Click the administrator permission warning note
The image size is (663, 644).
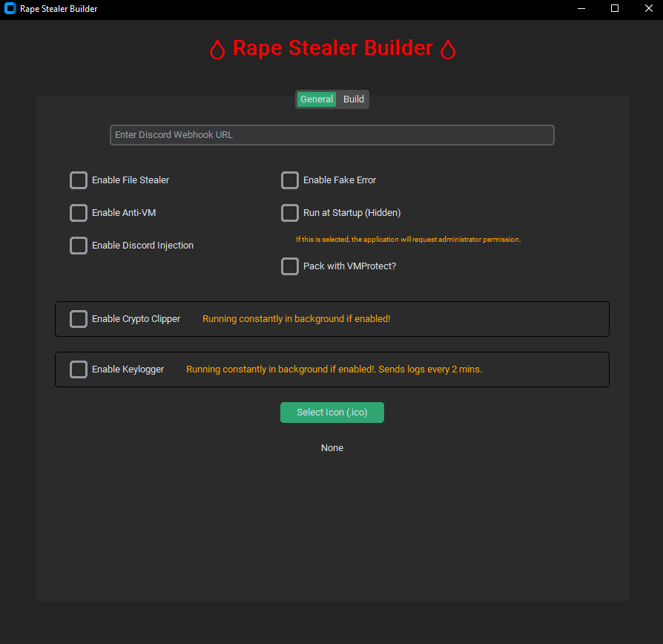click(408, 240)
